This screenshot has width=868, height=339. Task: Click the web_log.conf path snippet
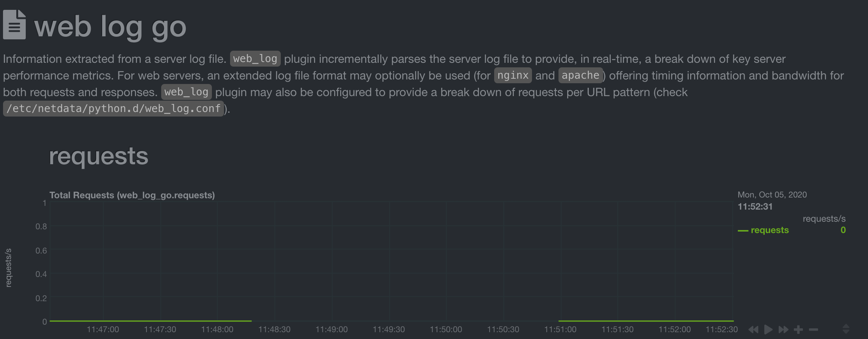pyautogui.click(x=113, y=109)
